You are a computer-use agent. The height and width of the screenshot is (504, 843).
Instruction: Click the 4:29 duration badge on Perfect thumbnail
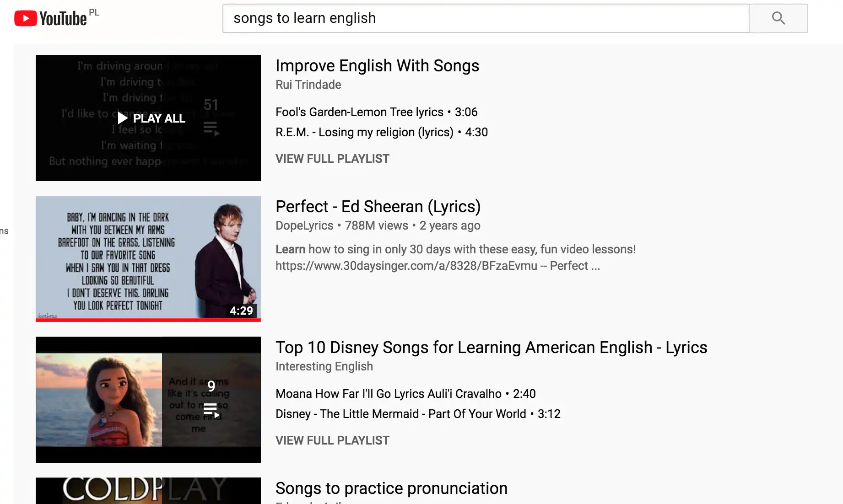pyautogui.click(x=241, y=311)
